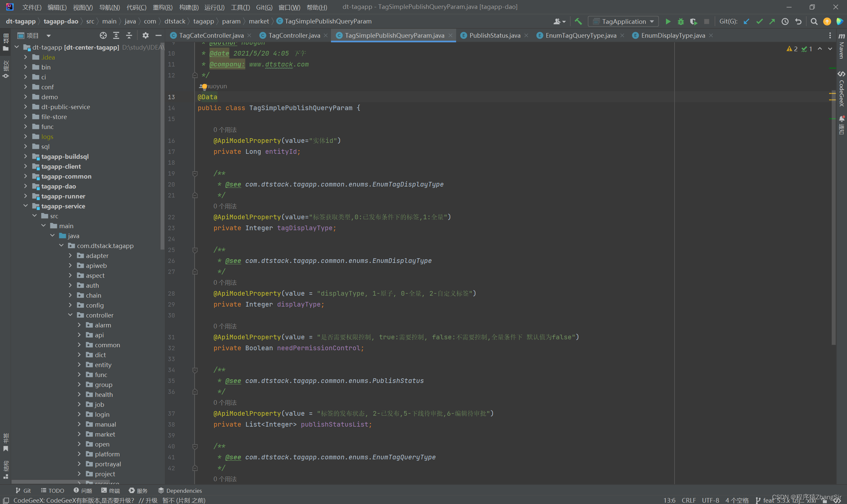
Task: Update project with Git blue arrow
Action: click(x=746, y=21)
